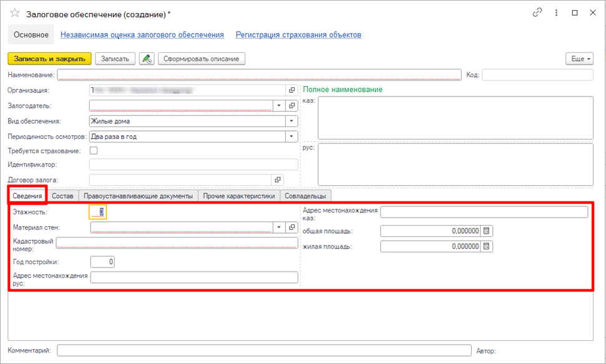Focus the Наименование input field
This screenshot has height=364, width=606.
pyautogui.click(x=260, y=75)
